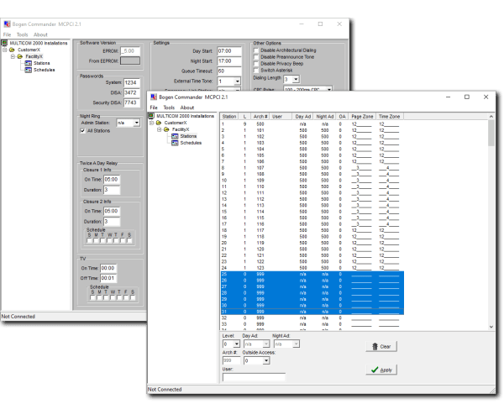The image size is (504, 420).
Task: Open About menu in back window
Action: pos(40,34)
